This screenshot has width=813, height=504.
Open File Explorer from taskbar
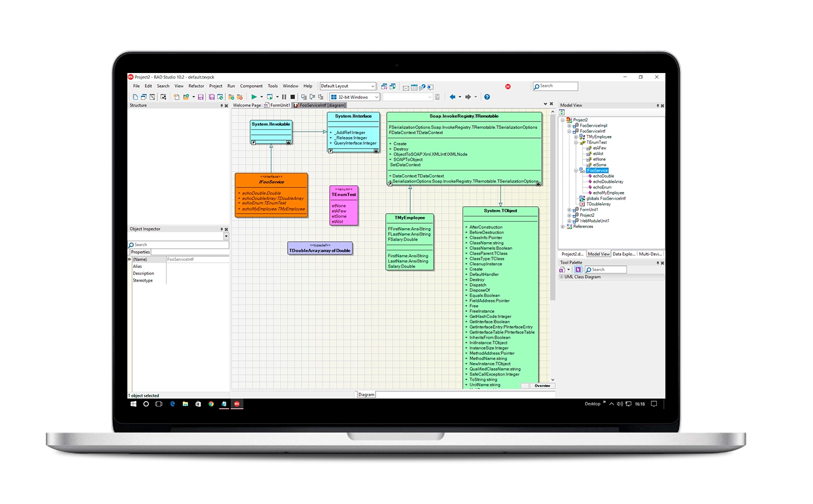[x=185, y=404]
